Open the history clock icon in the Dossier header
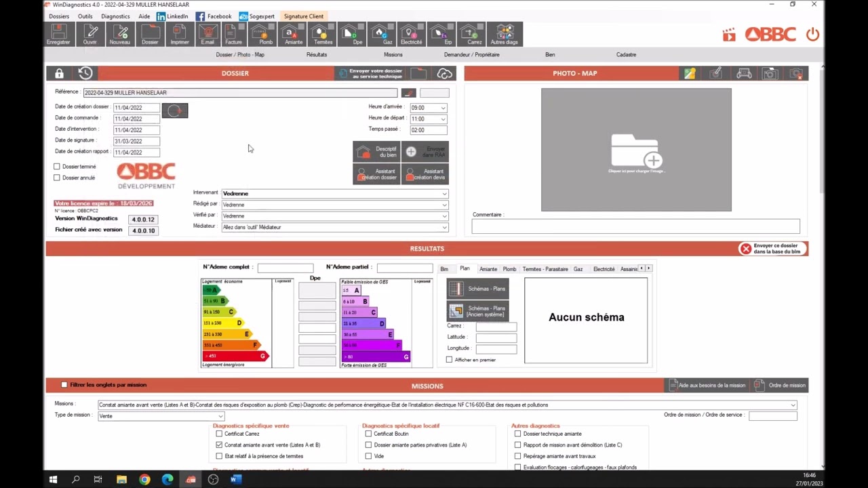The height and width of the screenshot is (488, 868). 85,73
